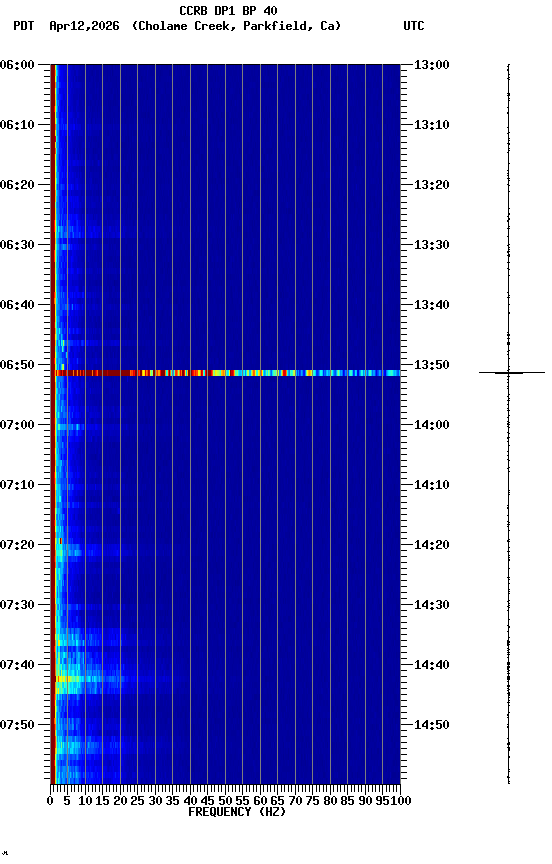Click the location text '(Cholame Creek, Parkfield, Ca)'
This screenshot has height=864, width=552.
coord(236,26)
